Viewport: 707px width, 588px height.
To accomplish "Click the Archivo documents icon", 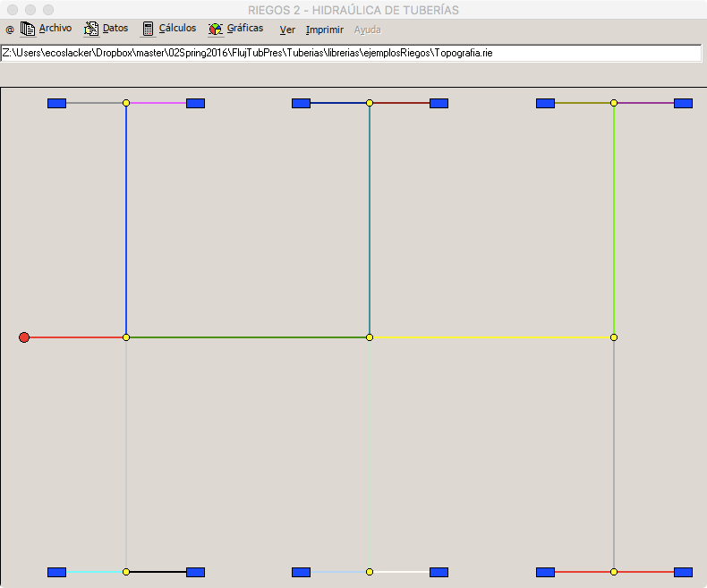I will [x=28, y=29].
